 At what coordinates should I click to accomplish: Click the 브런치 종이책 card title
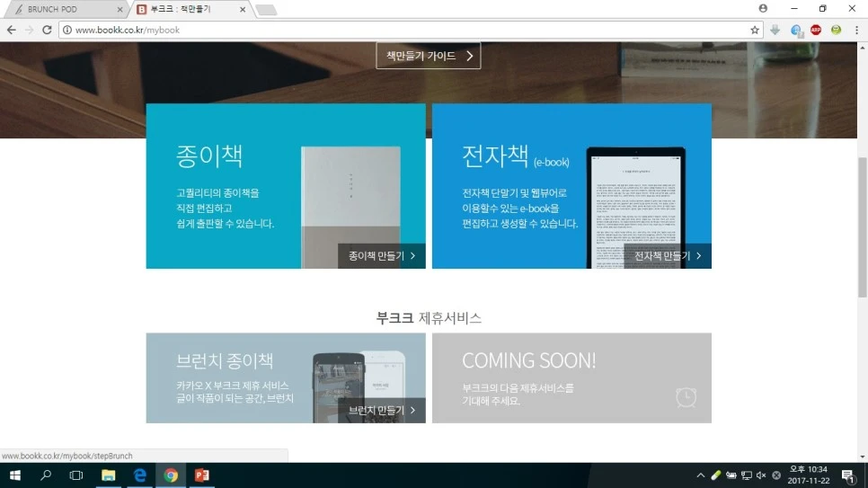(225, 361)
